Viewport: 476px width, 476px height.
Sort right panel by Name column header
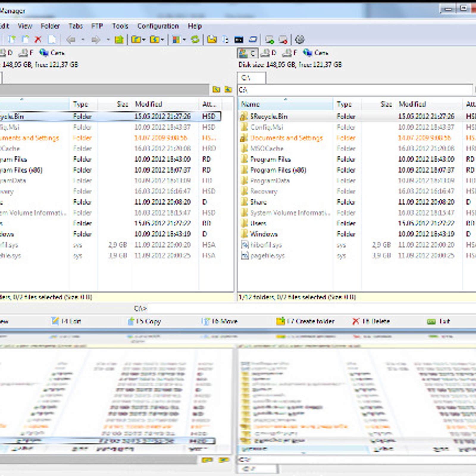point(286,104)
